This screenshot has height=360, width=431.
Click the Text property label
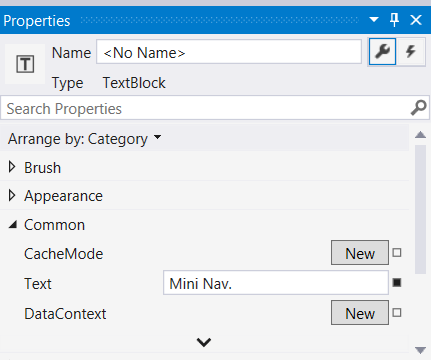point(38,284)
